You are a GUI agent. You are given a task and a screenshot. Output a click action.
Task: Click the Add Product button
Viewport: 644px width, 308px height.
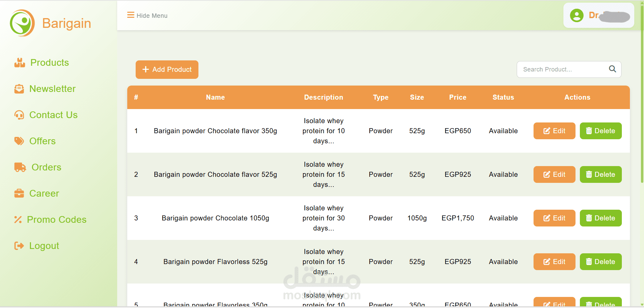(x=167, y=69)
